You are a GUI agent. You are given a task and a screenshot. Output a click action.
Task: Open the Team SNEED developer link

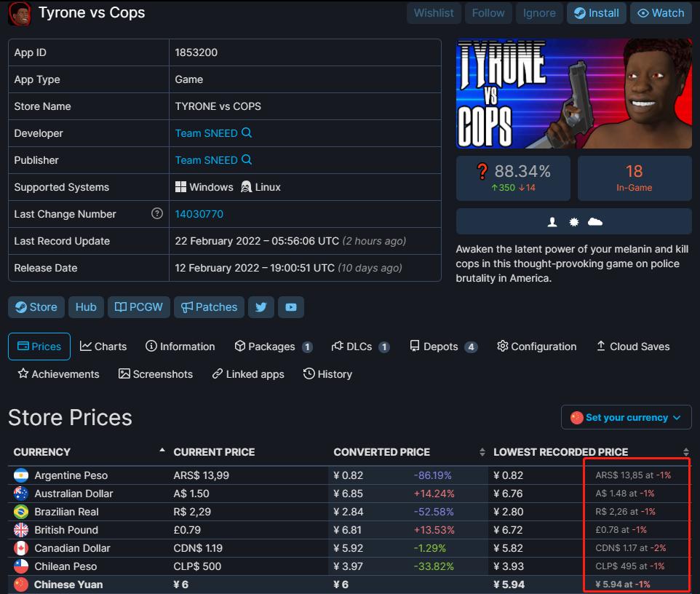(x=207, y=133)
